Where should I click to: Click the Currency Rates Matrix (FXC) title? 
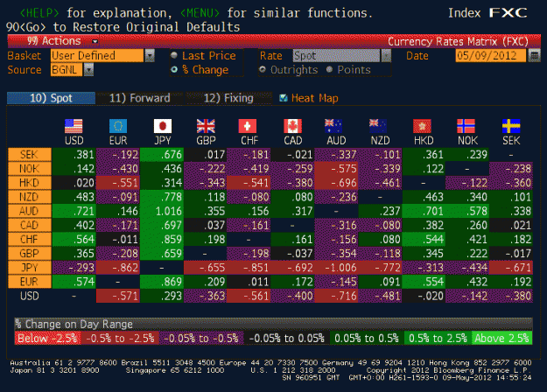pos(458,41)
